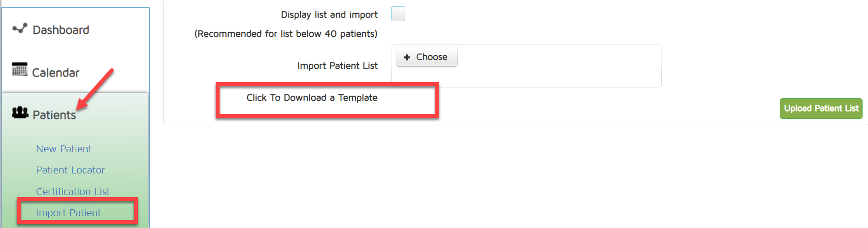Screen dimensions: 868x228
Task: Select Import Patient in the sidebar
Action: (68, 213)
